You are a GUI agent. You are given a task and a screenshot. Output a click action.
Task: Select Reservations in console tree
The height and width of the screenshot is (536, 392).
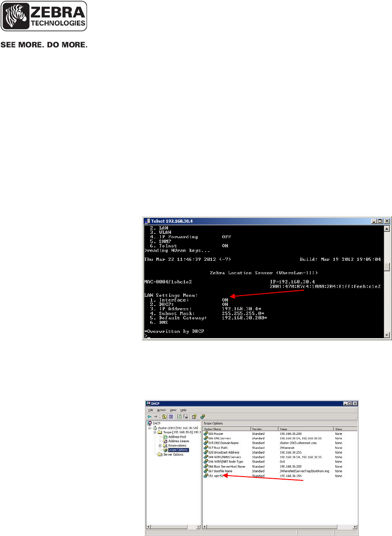(x=177, y=446)
